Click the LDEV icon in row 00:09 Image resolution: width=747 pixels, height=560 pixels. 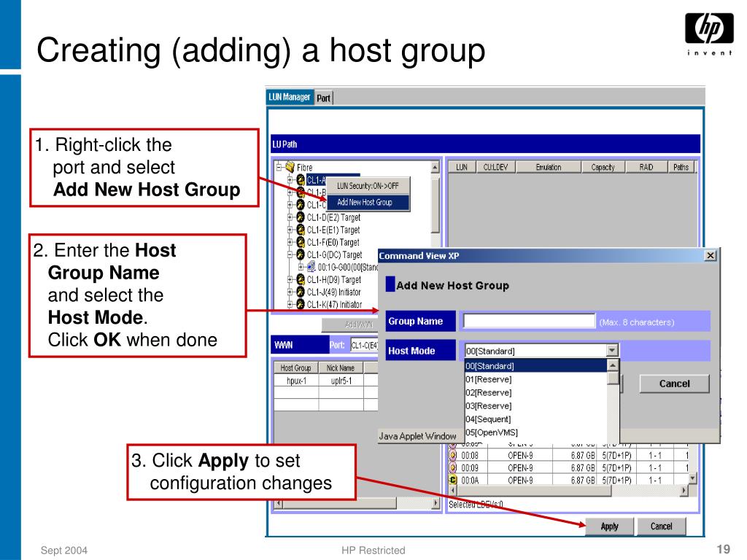pyautogui.click(x=454, y=467)
